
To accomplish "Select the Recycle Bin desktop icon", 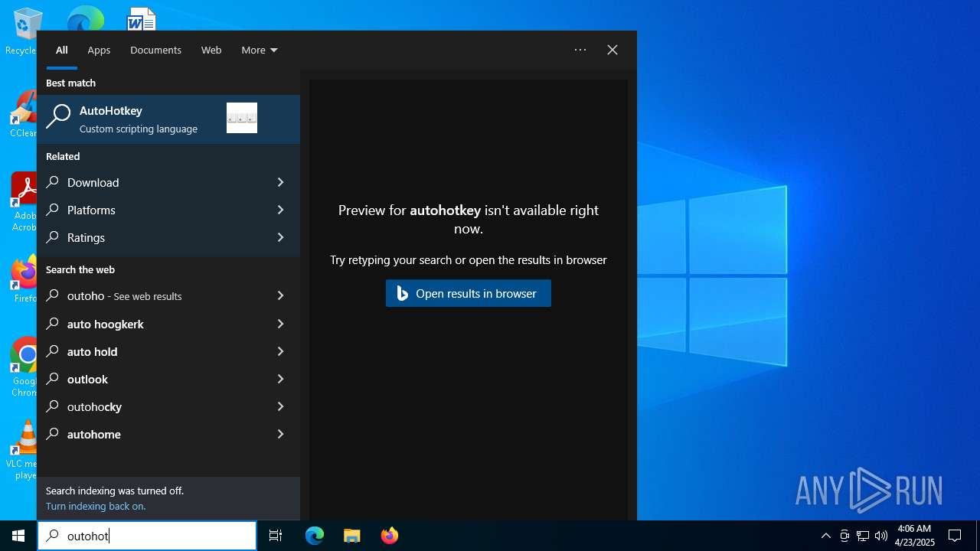I will tap(21, 32).
